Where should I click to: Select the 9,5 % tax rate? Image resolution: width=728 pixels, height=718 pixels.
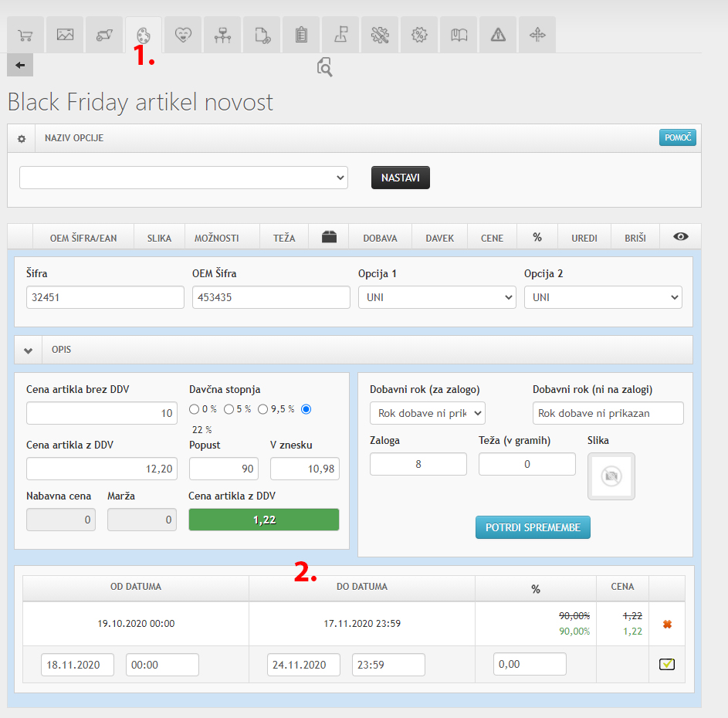263,409
